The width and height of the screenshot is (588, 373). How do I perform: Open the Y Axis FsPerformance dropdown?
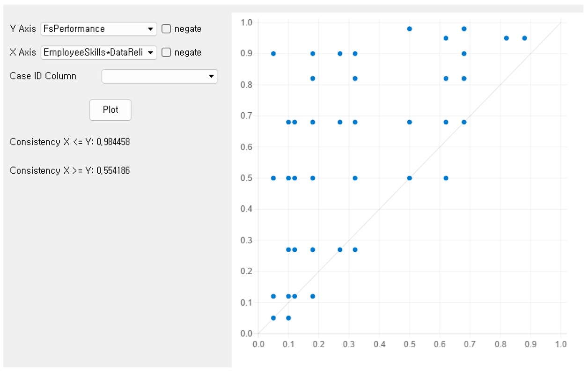tap(99, 29)
